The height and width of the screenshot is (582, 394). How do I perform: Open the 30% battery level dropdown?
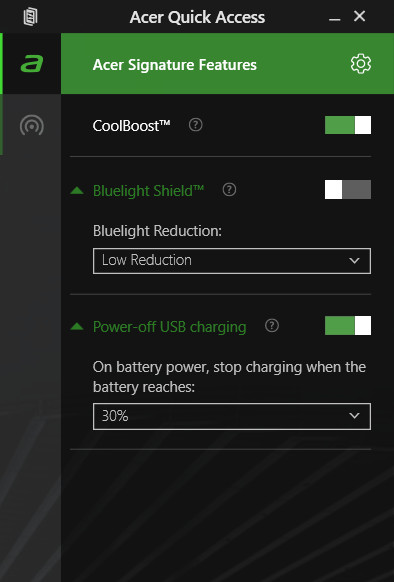coord(232,416)
